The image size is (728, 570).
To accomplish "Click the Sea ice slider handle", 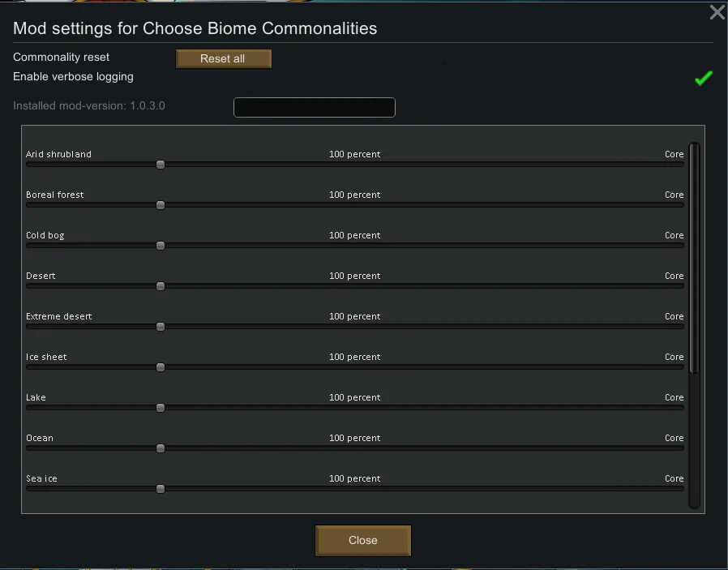I will [161, 489].
